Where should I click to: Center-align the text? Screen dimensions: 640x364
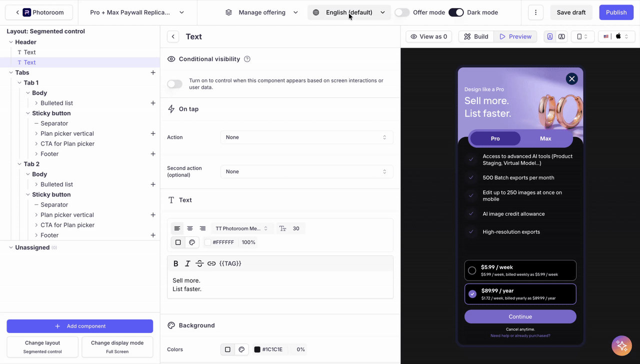[190, 228]
